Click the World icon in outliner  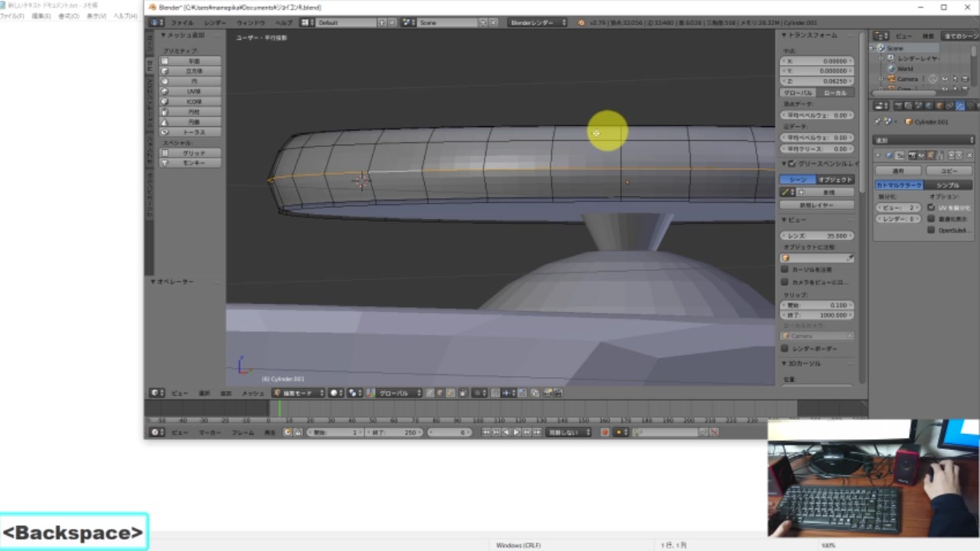(x=891, y=69)
